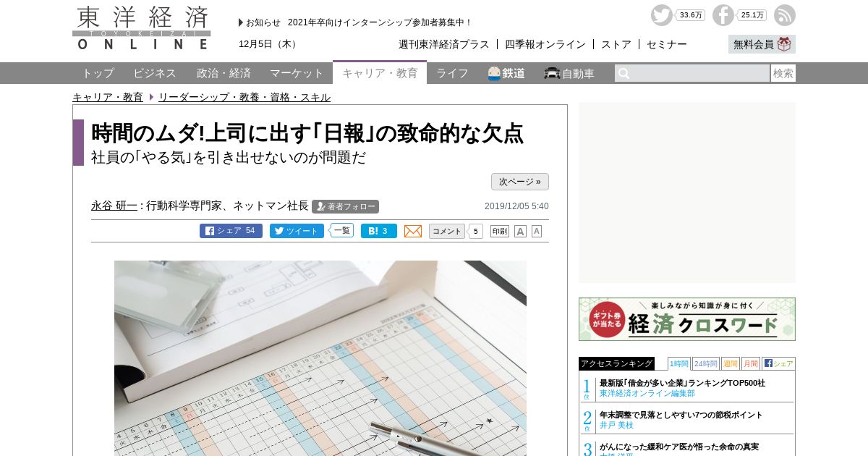868x456 pixels.
Task: Open the コメント button
Action: click(x=447, y=231)
